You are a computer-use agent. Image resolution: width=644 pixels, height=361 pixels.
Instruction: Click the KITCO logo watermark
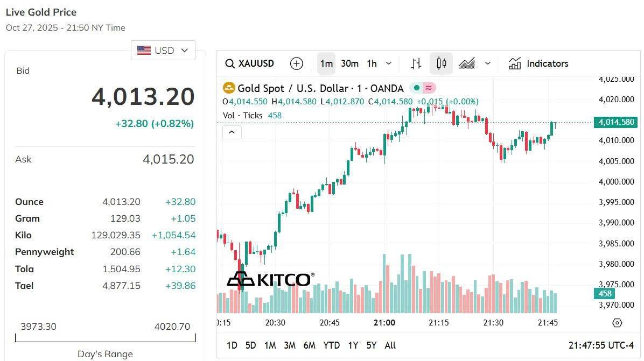269,279
